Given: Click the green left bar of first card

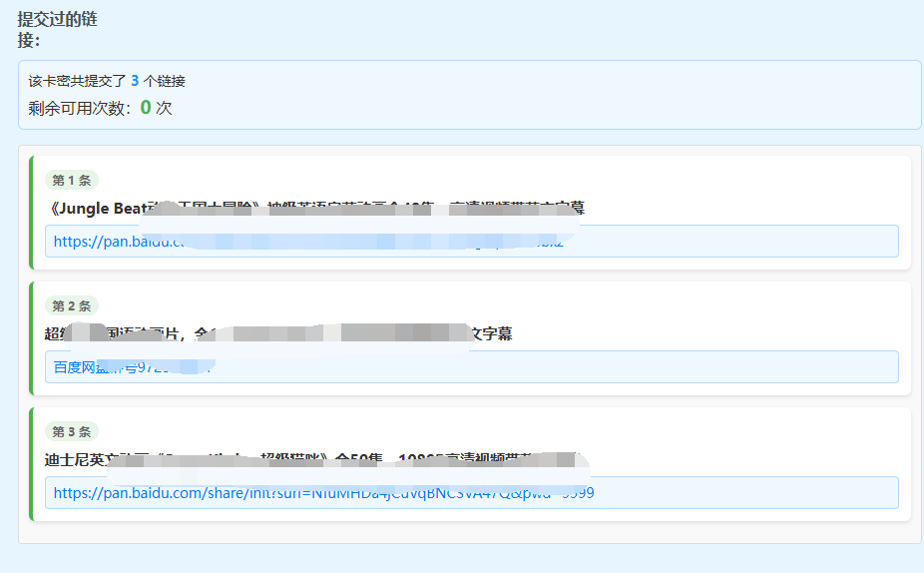Looking at the screenshot, I should coord(31,213).
